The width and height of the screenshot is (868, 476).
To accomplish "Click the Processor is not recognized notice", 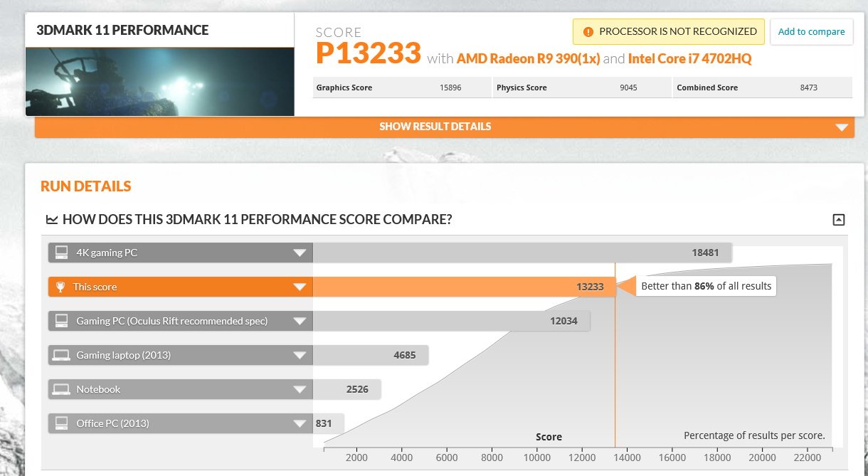I will point(669,31).
